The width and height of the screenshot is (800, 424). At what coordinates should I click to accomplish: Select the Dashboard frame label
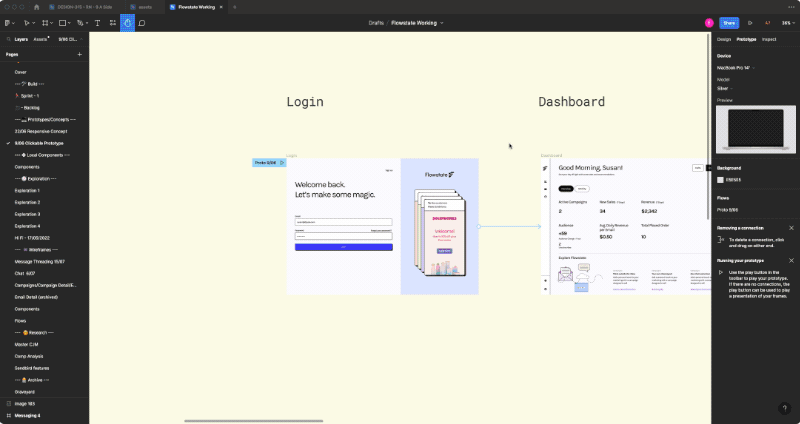tap(551, 155)
